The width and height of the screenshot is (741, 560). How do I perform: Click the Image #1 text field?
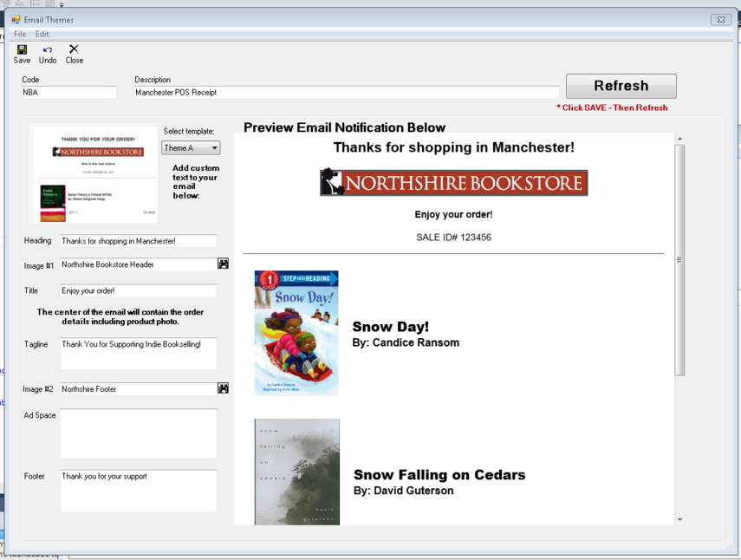click(139, 264)
